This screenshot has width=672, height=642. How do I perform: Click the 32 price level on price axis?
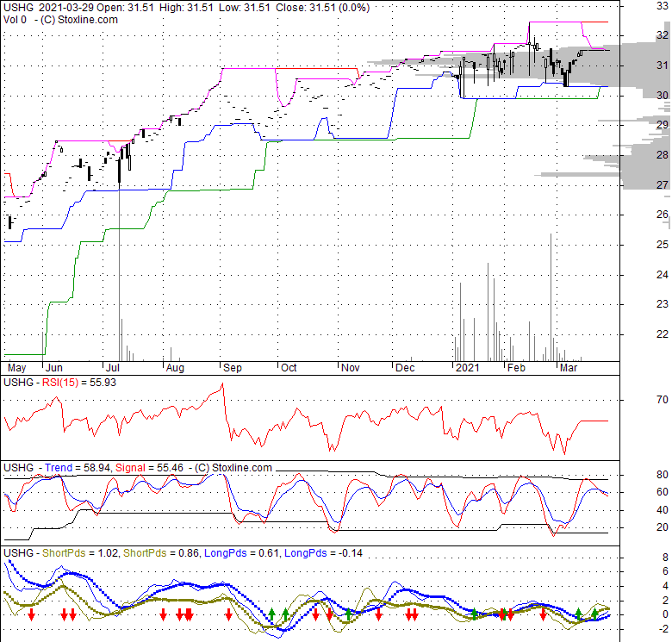point(663,35)
